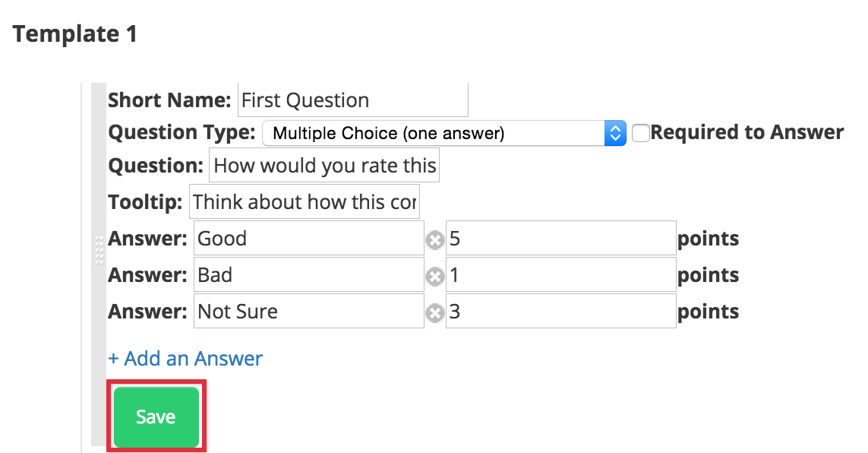Select the Tooltip input box
Image resolution: width=868 pixels, height=453 pixels.
point(305,201)
